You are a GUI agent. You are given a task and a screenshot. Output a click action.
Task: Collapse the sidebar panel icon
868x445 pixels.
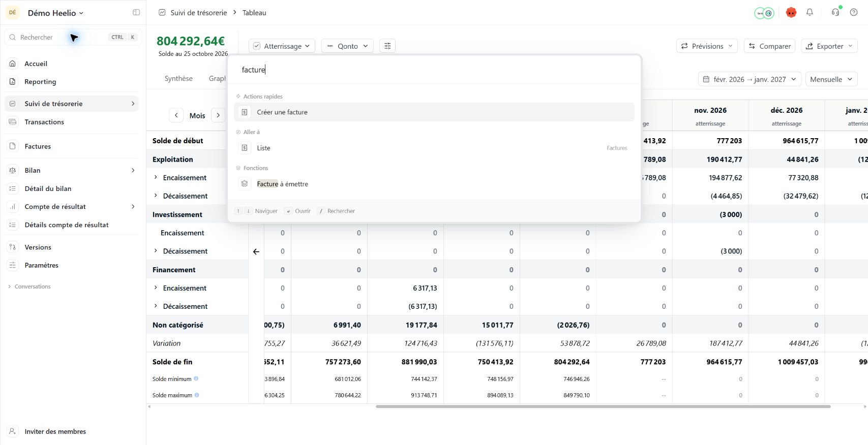click(136, 13)
